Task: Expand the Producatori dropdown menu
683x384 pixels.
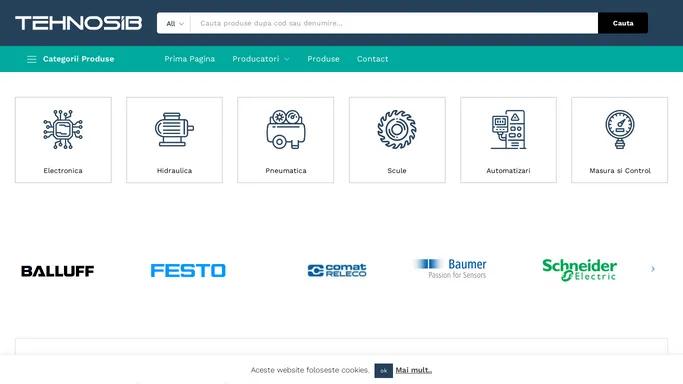Action: point(260,59)
